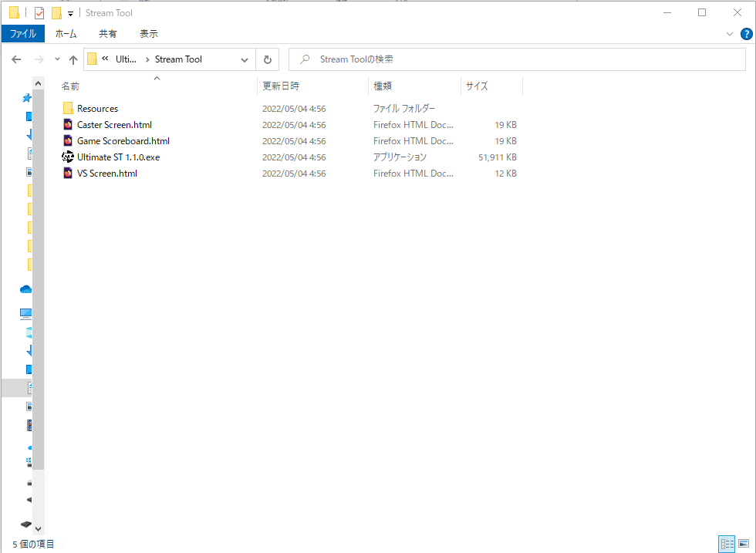Image resolution: width=756 pixels, height=553 pixels.
Task: Select the VS Screen.html Firefox file icon
Action: (x=68, y=173)
